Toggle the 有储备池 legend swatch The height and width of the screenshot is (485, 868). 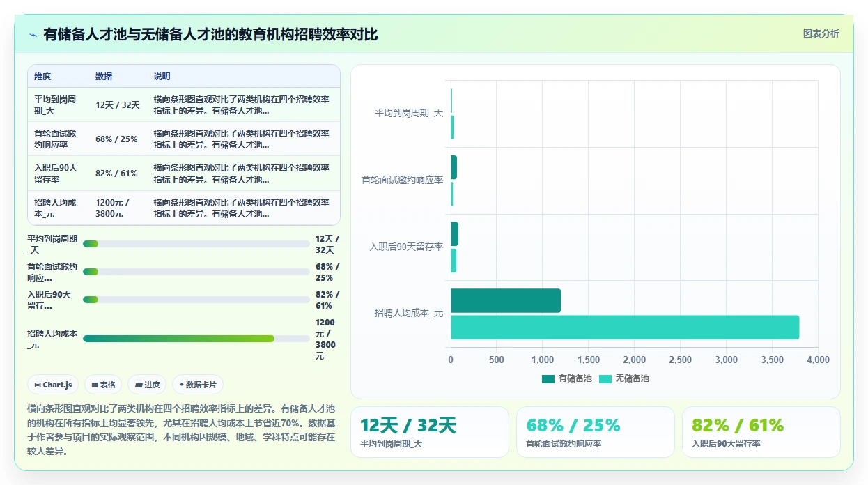pos(548,378)
